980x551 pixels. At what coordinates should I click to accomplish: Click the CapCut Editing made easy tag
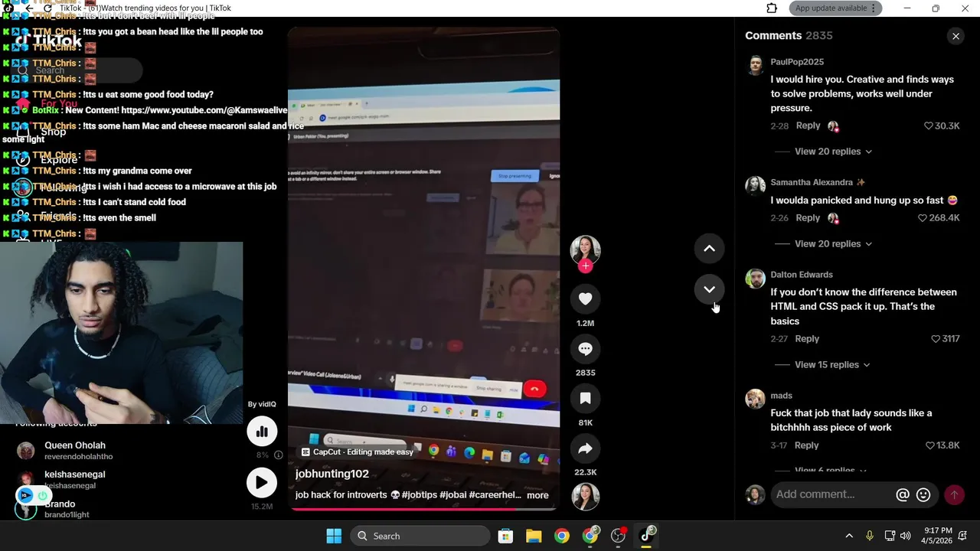357,452
